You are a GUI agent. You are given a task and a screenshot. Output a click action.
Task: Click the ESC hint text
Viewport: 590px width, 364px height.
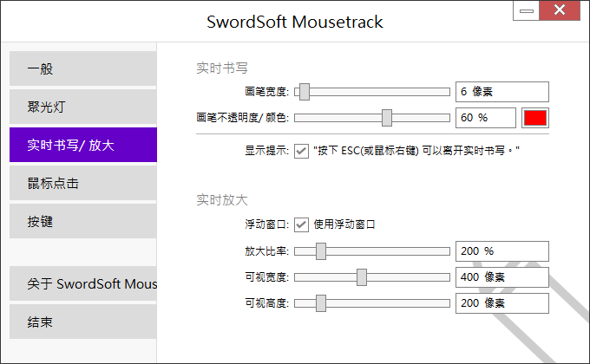point(416,151)
